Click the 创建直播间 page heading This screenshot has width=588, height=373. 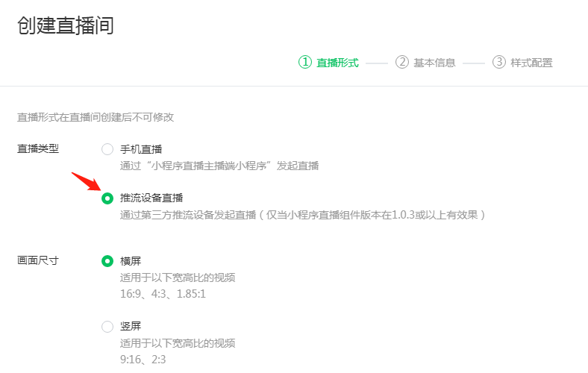click(x=65, y=25)
